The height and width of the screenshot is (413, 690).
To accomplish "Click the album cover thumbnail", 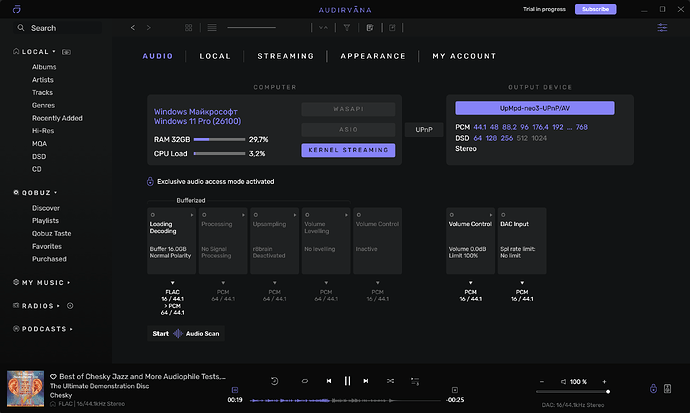I will (x=25, y=388).
